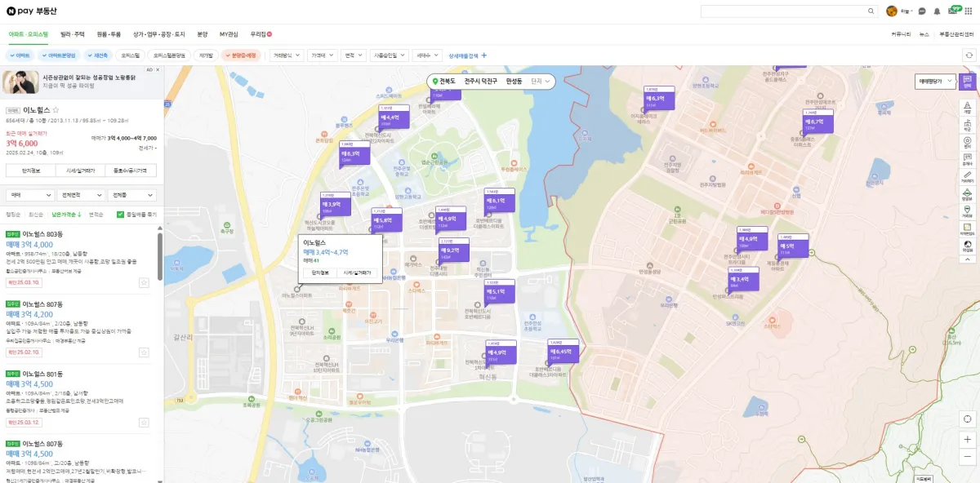Open the 전체동 dropdown in panel

[x=132, y=196]
